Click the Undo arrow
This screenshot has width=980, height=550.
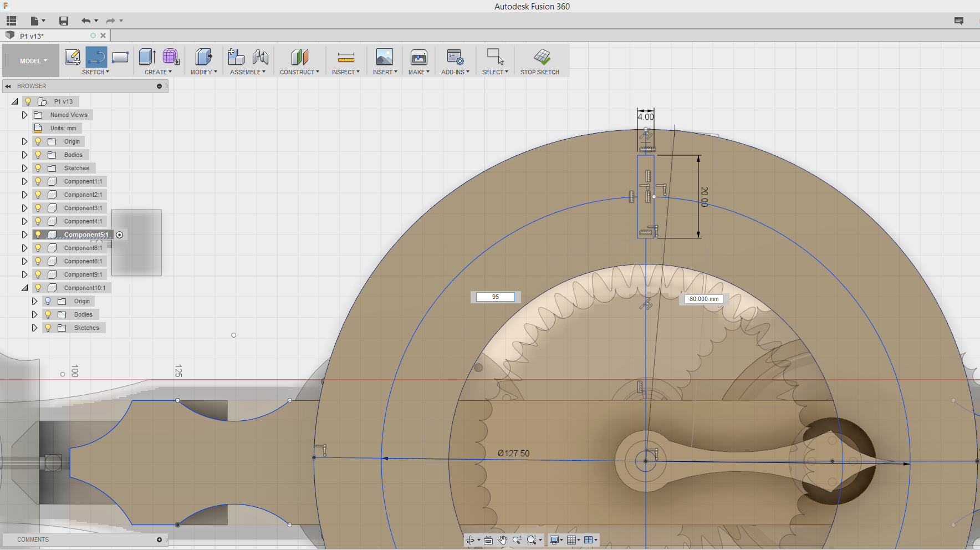(x=85, y=21)
